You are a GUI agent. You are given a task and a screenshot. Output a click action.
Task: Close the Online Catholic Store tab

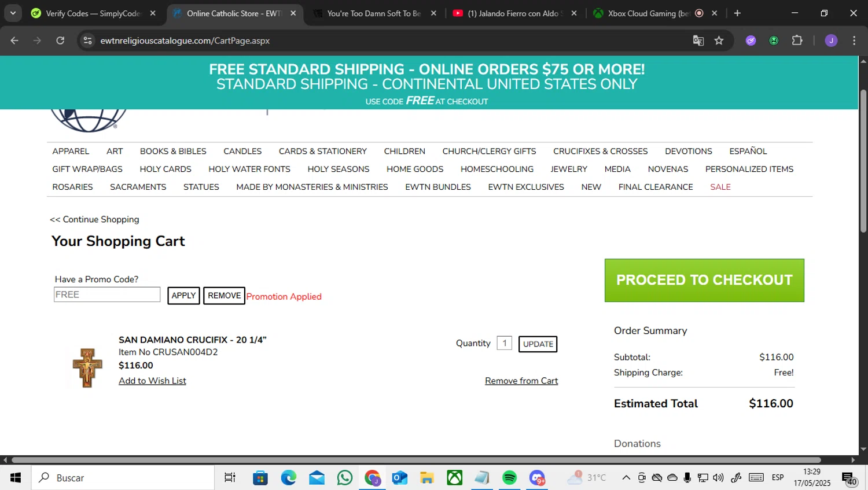[293, 13]
